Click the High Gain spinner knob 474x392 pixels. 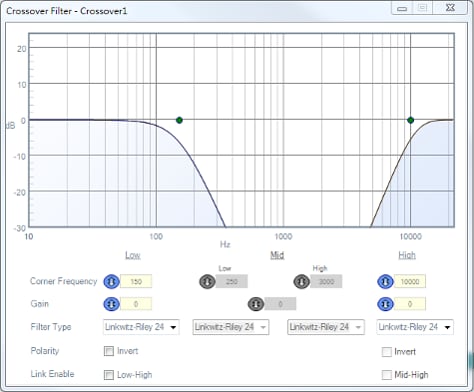pyautogui.click(x=385, y=304)
